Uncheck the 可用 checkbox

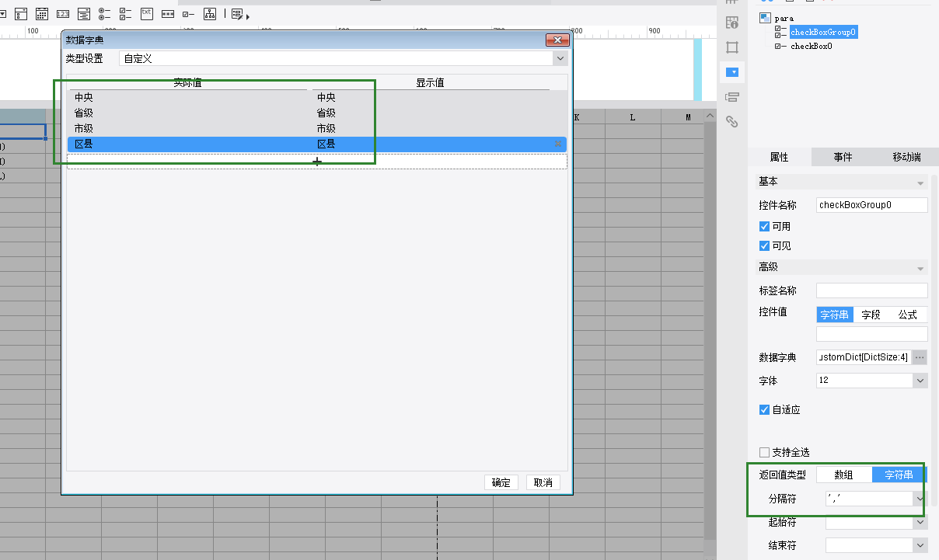(764, 226)
